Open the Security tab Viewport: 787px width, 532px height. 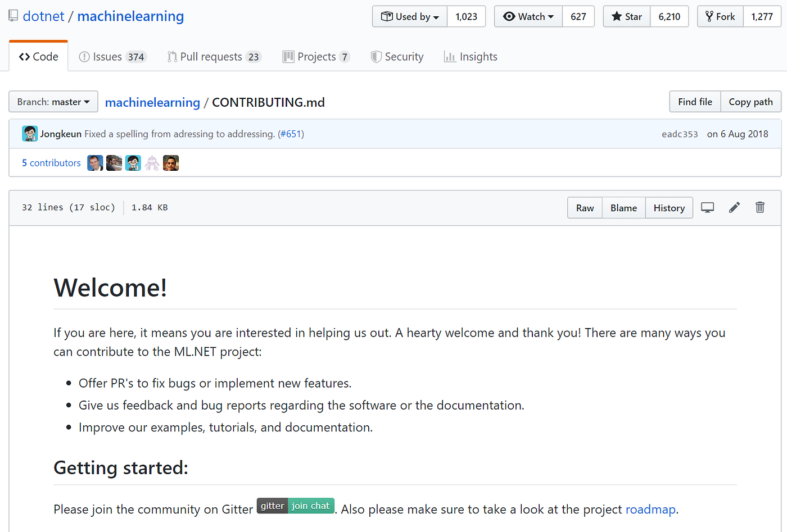click(397, 57)
